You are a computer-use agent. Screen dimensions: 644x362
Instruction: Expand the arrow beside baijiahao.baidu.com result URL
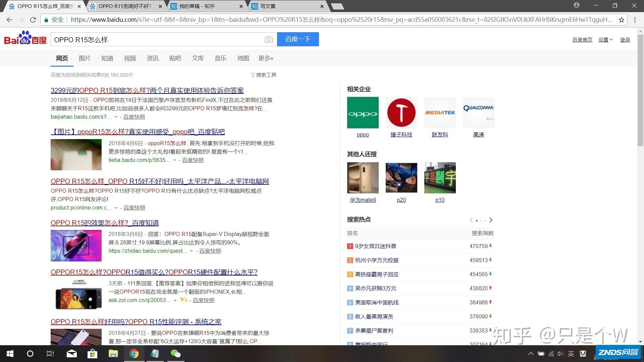click(116, 117)
